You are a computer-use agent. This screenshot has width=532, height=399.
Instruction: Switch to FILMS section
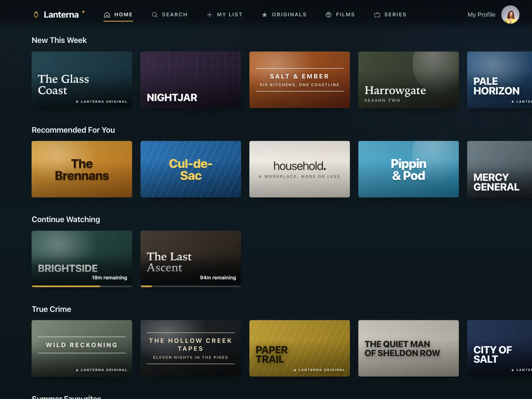340,15
